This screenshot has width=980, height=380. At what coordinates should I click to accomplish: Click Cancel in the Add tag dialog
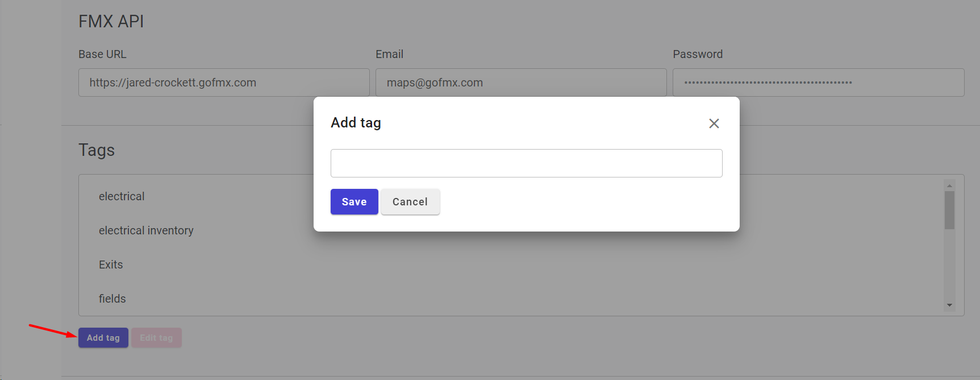[410, 201]
